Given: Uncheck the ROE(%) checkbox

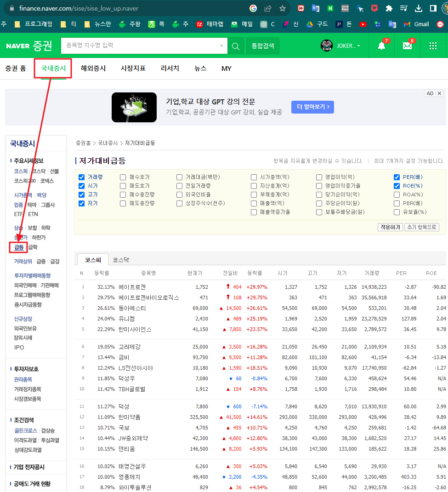Looking at the screenshot, I should click(x=397, y=186).
